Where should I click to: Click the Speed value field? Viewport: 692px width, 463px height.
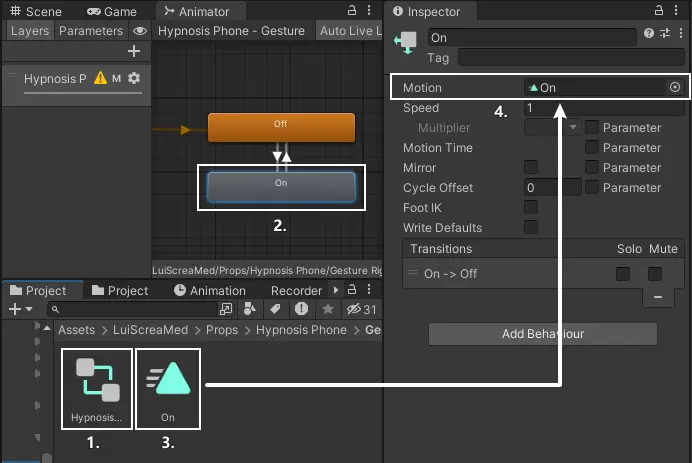pos(604,108)
